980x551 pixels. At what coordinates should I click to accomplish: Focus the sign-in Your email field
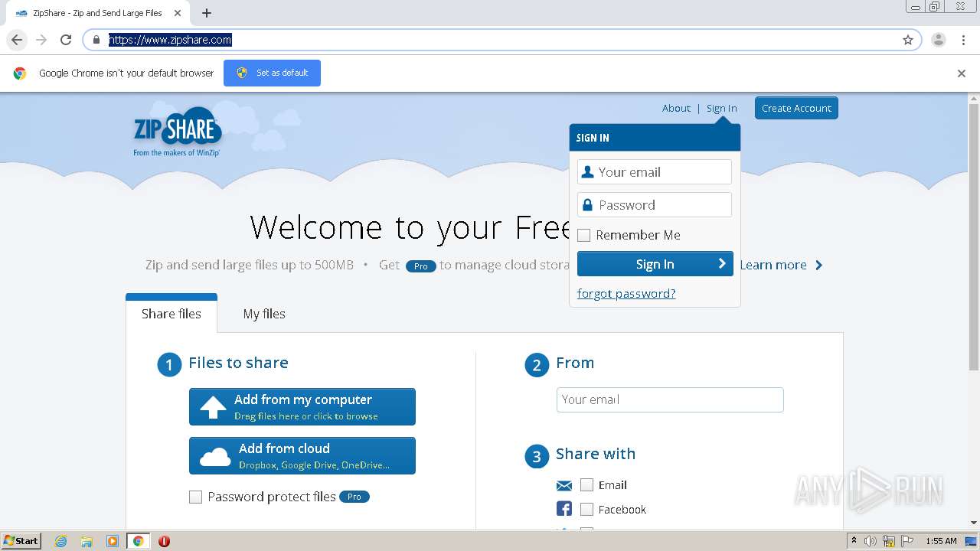tap(655, 172)
